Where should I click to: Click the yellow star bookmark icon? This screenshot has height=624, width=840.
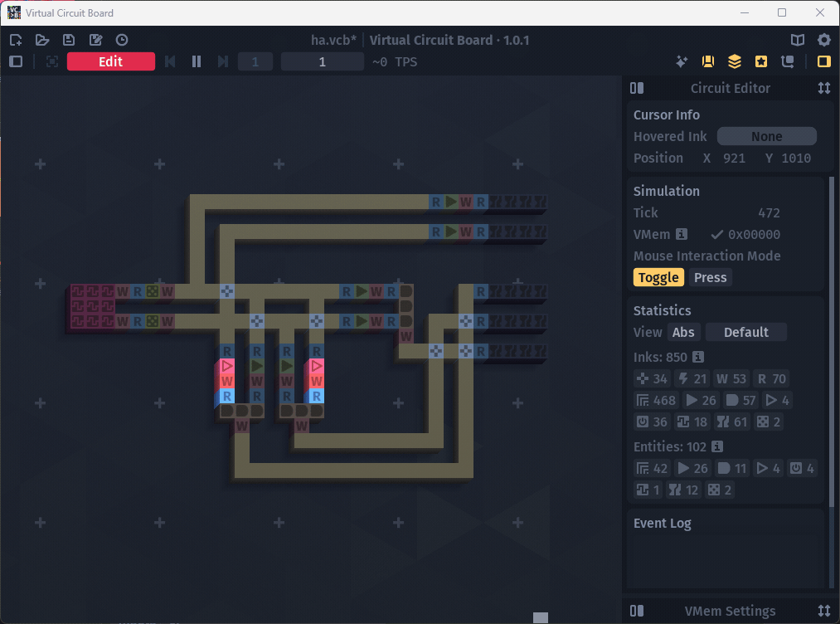pyautogui.click(x=760, y=61)
